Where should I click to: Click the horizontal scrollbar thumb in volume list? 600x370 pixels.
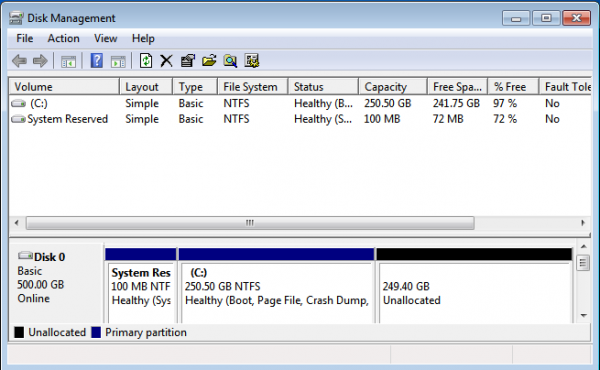(x=250, y=223)
